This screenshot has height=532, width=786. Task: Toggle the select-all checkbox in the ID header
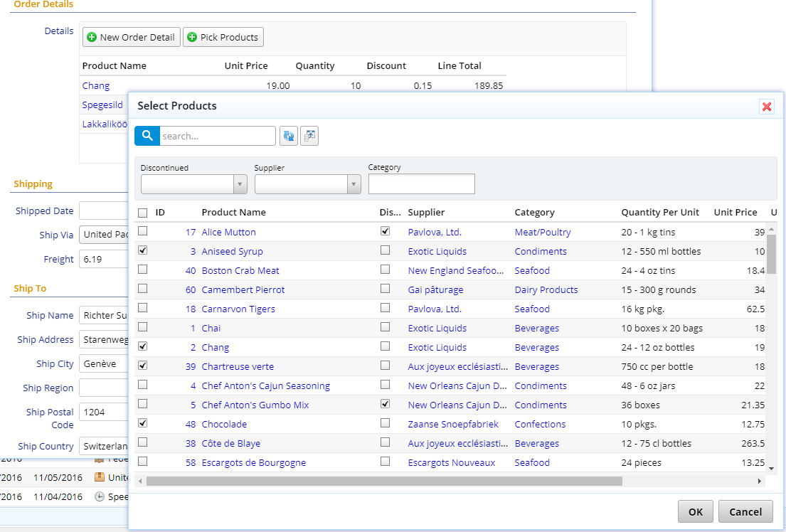coord(142,212)
